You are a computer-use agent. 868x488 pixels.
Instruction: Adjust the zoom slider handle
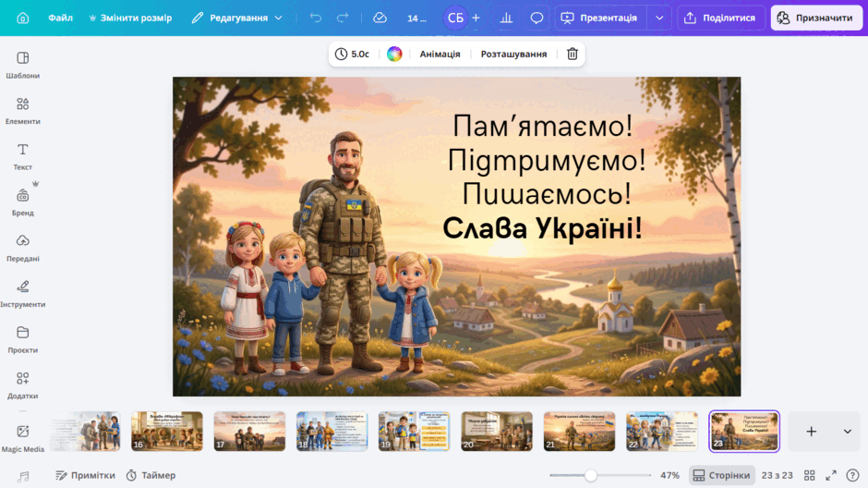point(591,475)
